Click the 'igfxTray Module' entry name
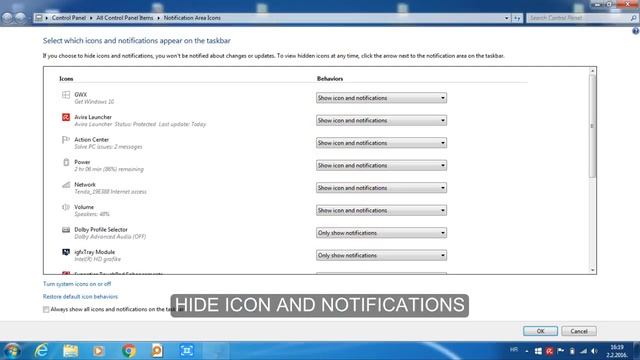Image resolution: width=640 pixels, height=360 pixels. pyautogui.click(x=94, y=252)
